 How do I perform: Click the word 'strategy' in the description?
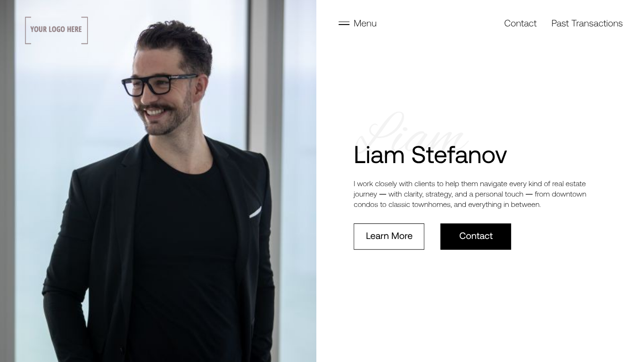point(438,194)
